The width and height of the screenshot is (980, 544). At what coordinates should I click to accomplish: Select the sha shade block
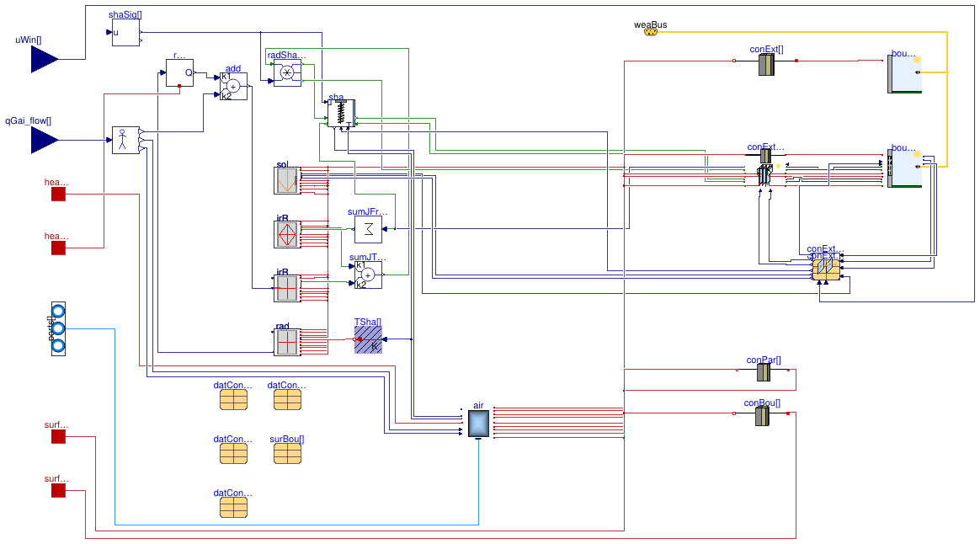click(341, 113)
